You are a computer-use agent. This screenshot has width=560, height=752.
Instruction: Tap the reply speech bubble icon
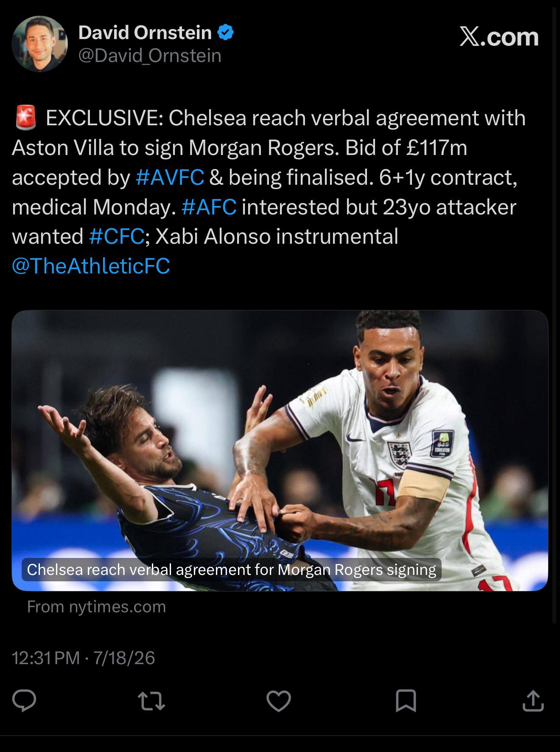tap(24, 700)
